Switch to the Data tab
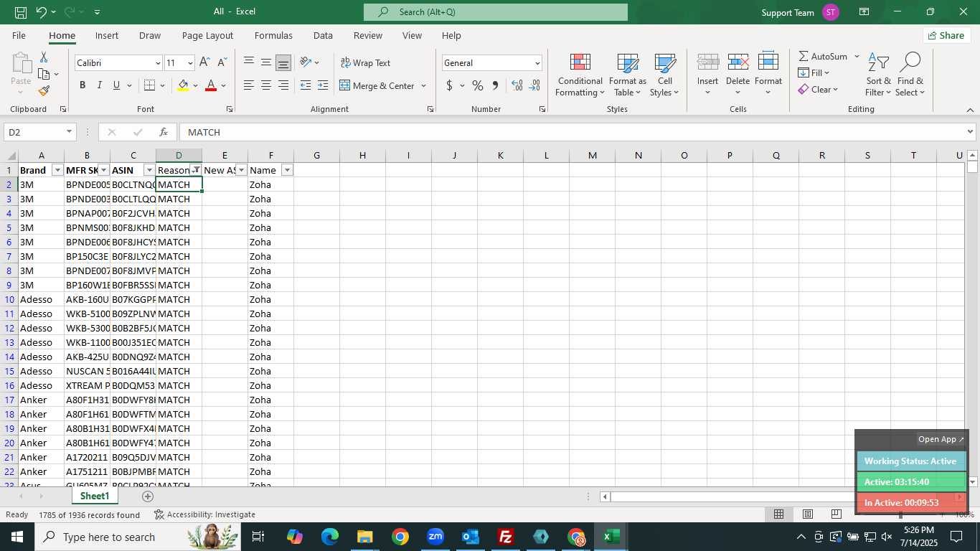 (x=323, y=35)
